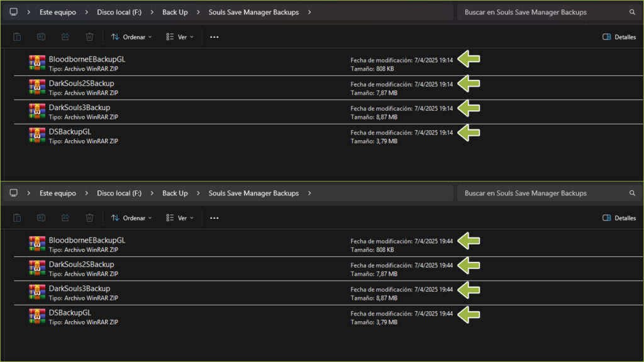Screen dimensions: 644x362
Task: Open the three-dots More options in the lower window
Action: point(214,218)
